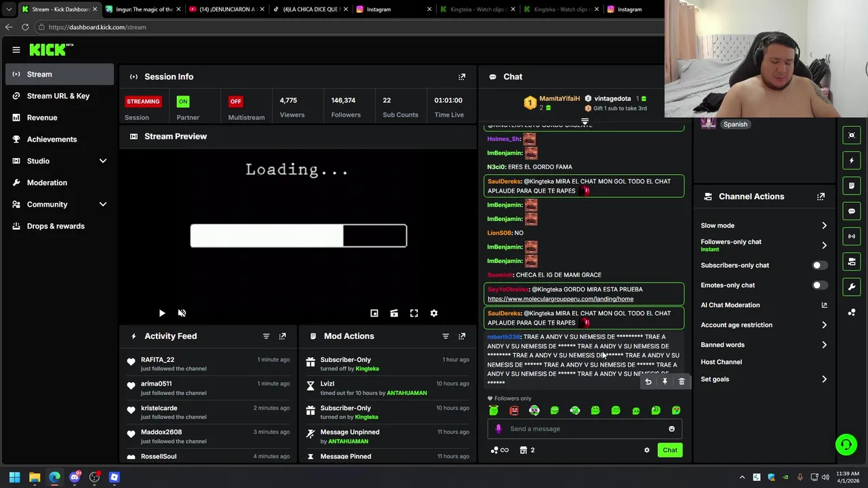Open the shop icon with count 2

click(526, 450)
